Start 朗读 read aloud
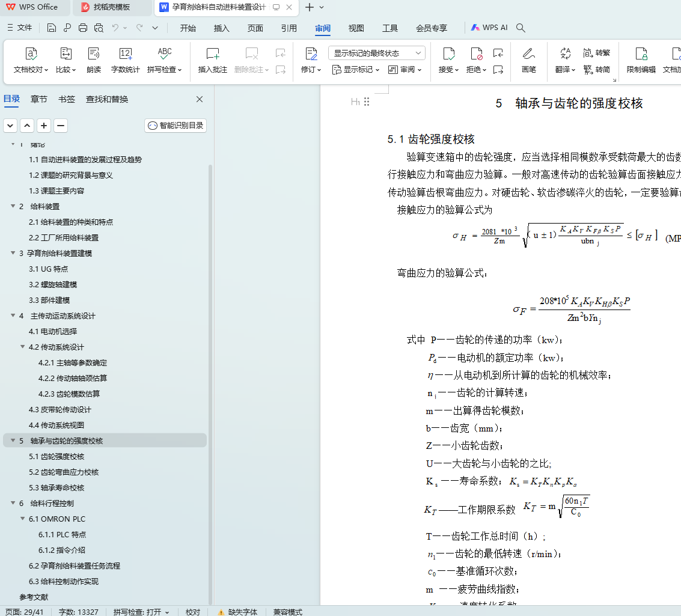This screenshot has width=681, height=616. [93, 60]
